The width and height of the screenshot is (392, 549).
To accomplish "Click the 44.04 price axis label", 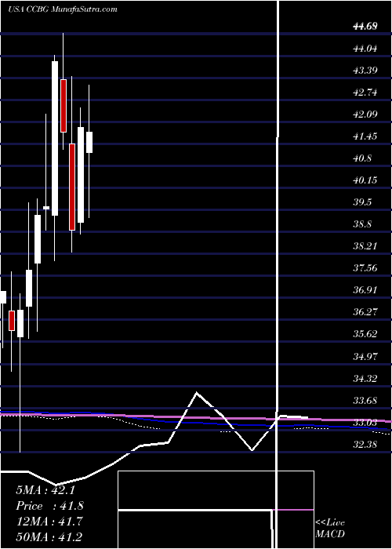I will pyautogui.click(x=365, y=48).
